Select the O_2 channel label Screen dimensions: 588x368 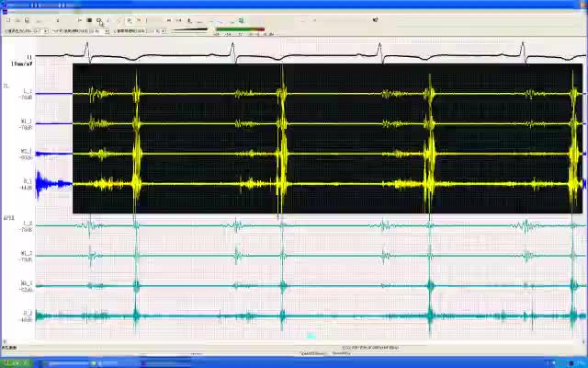(x=27, y=314)
